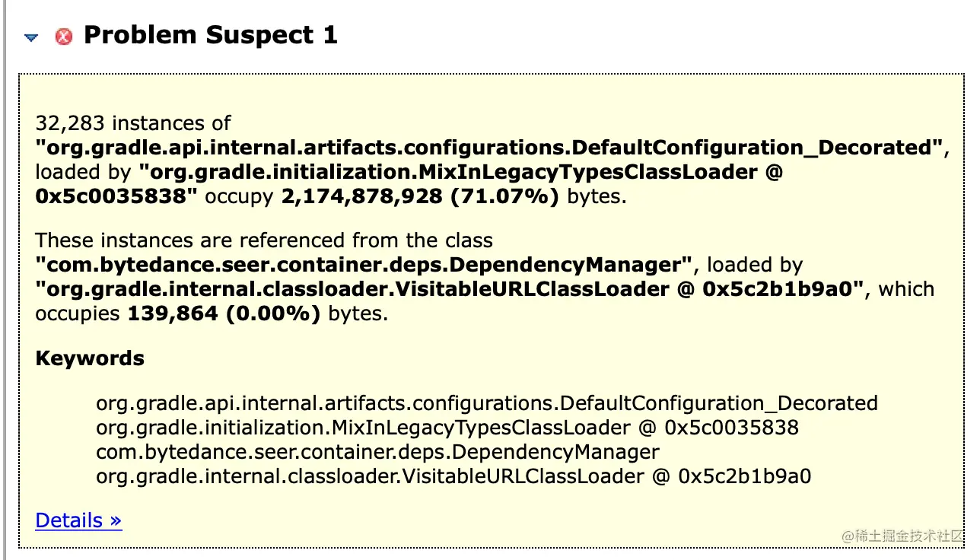Viewport: 980px width, 560px height.
Task: Click bold quoted DependencyManager class in second paragraph
Action: (x=364, y=265)
